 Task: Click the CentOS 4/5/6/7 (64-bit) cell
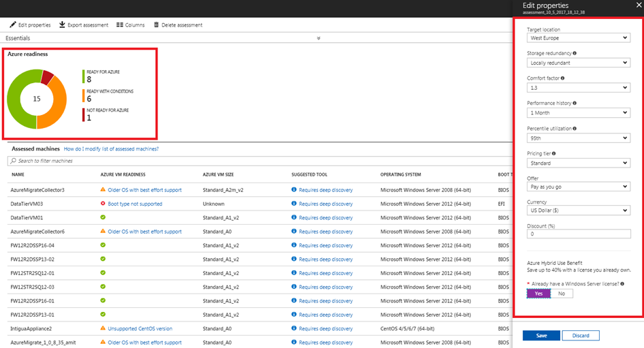[408, 329]
